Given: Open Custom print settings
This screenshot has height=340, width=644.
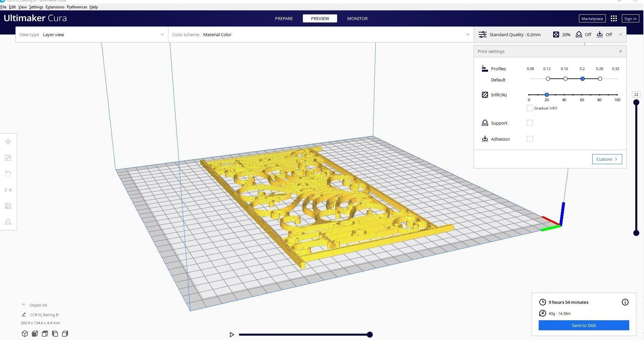Looking at the screenshot, I should coord(607,159).
